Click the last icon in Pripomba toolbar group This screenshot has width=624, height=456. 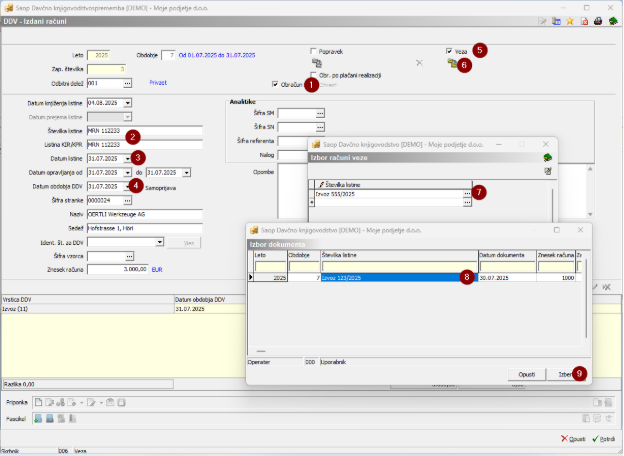121,402
